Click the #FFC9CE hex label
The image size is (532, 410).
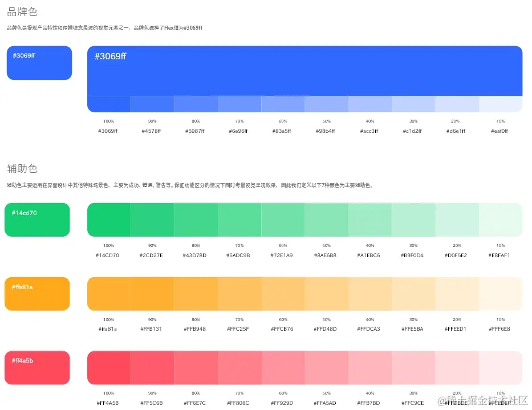click(x=413, y=403)
